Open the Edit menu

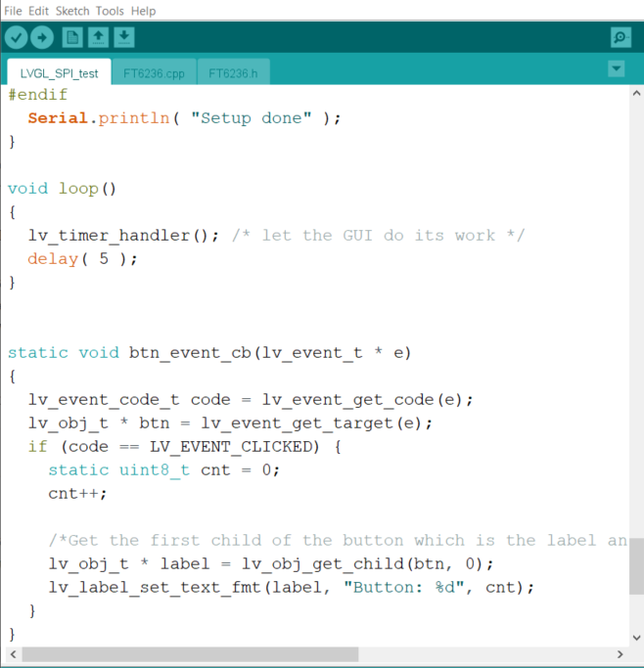click(38, 11)
